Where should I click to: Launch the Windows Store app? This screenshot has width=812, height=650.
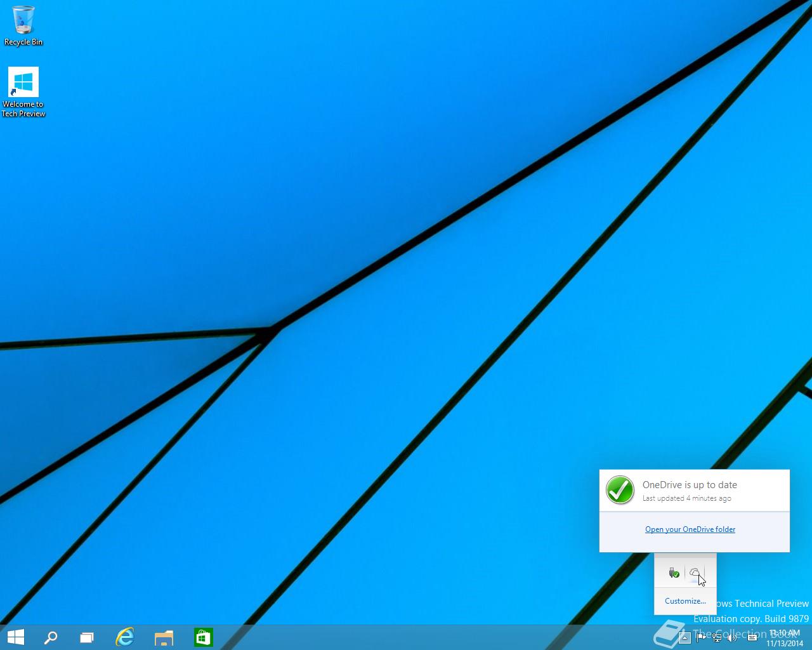click(x=203, y=637)
